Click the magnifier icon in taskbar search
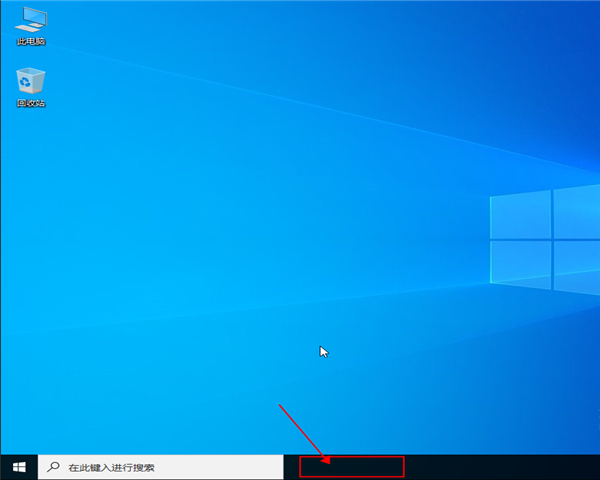Image resolution: width=600 pixels, height=480 pixels. coord(53,467)
